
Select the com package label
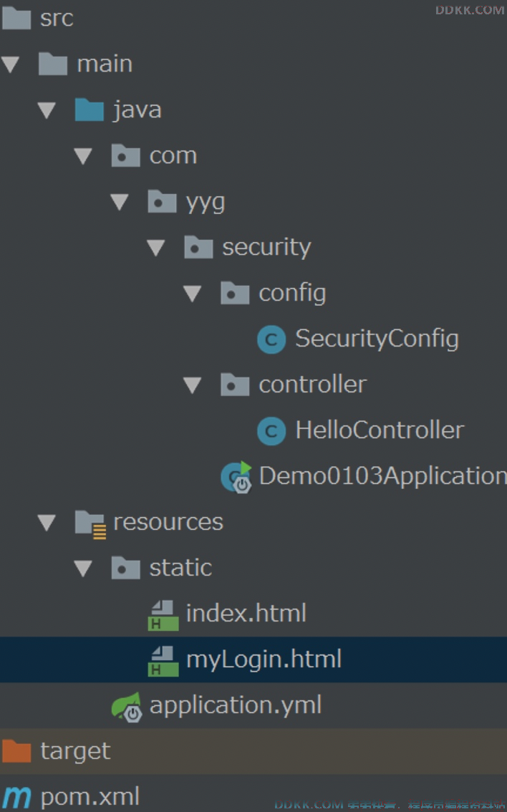pos(173,156)
